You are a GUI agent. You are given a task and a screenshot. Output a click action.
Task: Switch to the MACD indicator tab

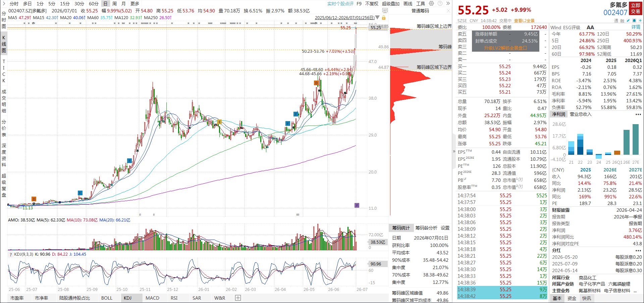coord(152,298)
